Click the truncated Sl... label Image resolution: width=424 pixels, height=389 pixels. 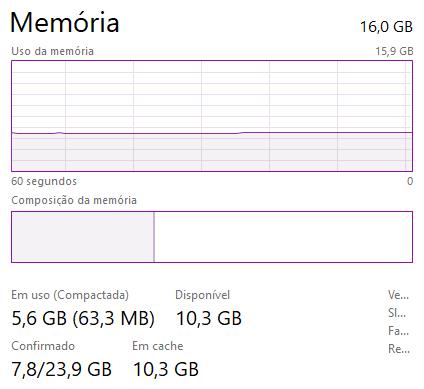point(397,313)
